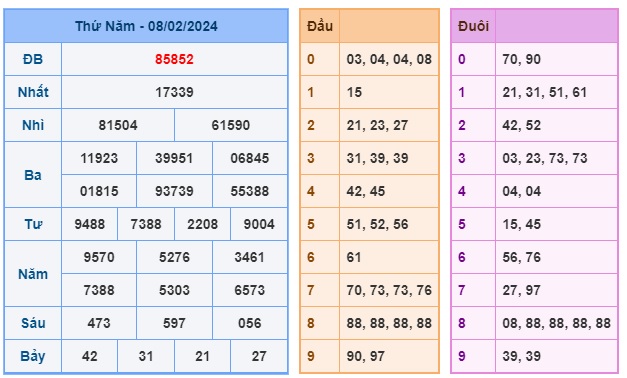The width and height of the screenshot is (627, 378).
Task: Select seventh prize number 42
Action: tap(90, 356)
